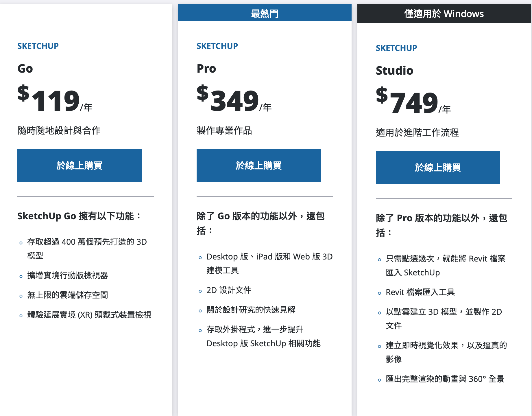Click the SKETCHUP label above Studio
Viewport: 532px width, 416px height.
tap(396, 48)
